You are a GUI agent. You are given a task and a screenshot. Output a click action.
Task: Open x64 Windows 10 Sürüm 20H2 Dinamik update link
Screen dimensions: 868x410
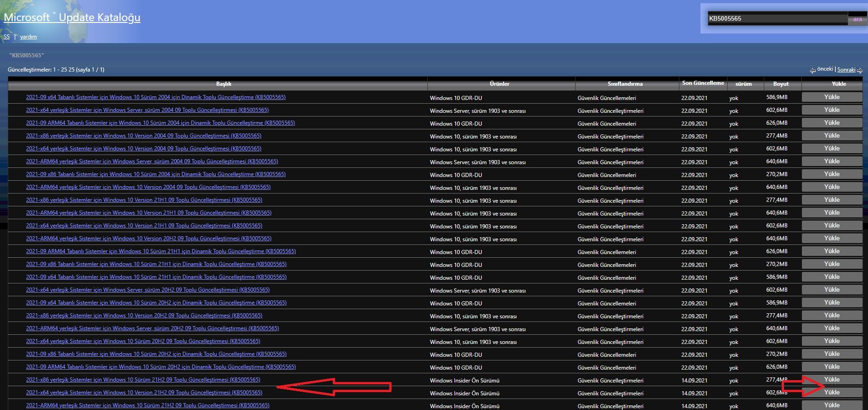156,303
